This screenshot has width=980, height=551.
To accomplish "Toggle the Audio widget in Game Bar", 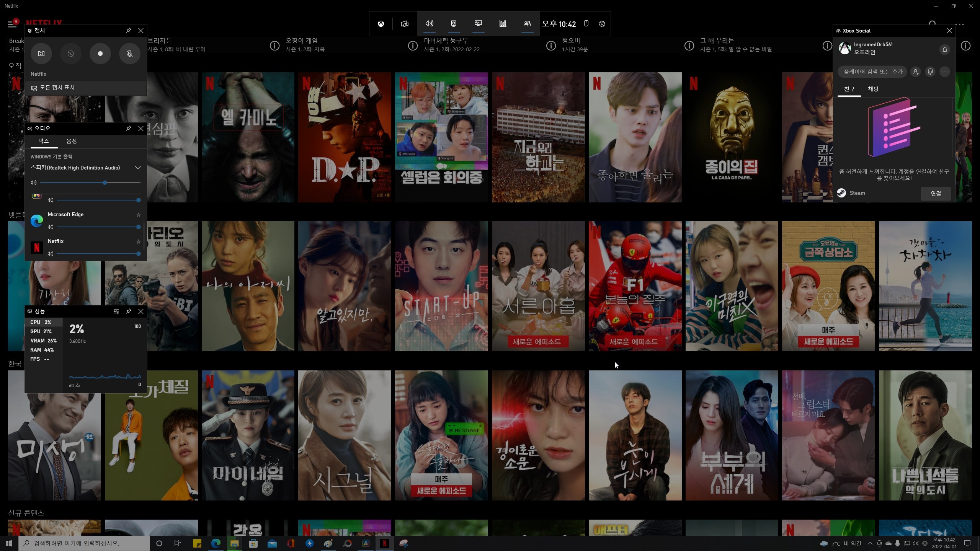I will click(429, 24).
